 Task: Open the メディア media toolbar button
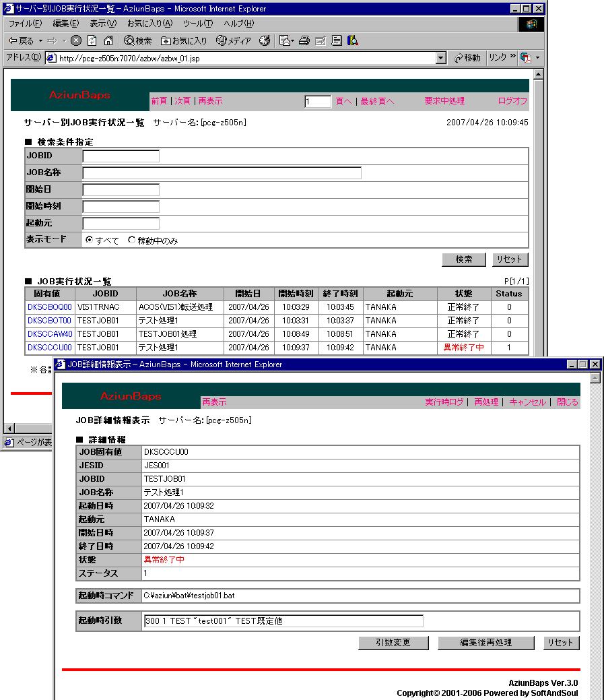(x=233, y=40)
